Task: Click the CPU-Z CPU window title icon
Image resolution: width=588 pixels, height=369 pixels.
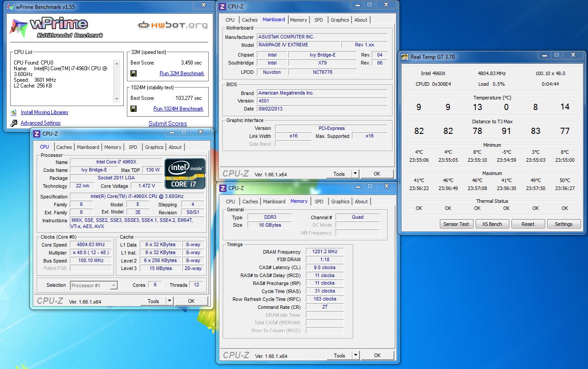Action: click(x=37, y=134)
